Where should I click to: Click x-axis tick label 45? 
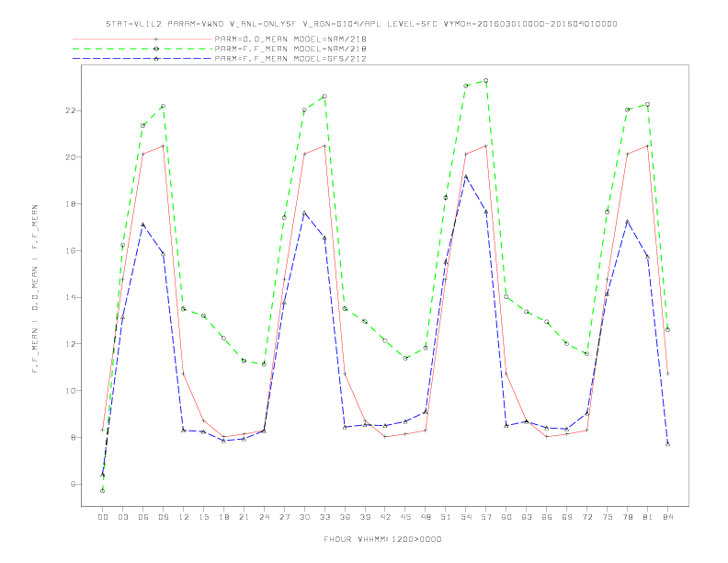click(405, 517)
